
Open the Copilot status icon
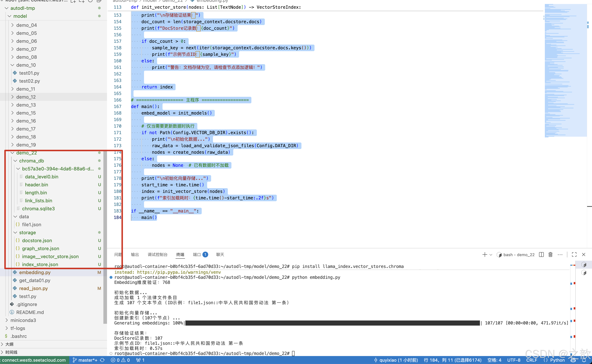(x=573, y=360)
